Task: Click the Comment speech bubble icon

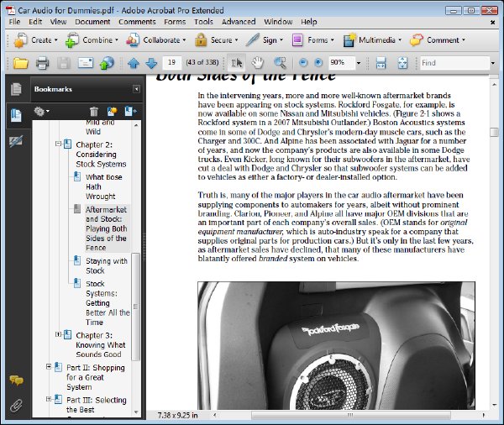Action: 417,40
